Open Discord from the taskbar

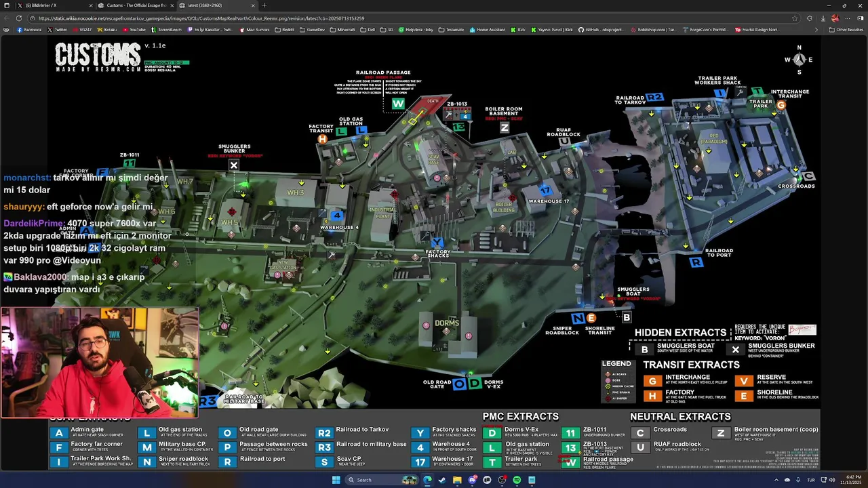click(x=472, y=480)
